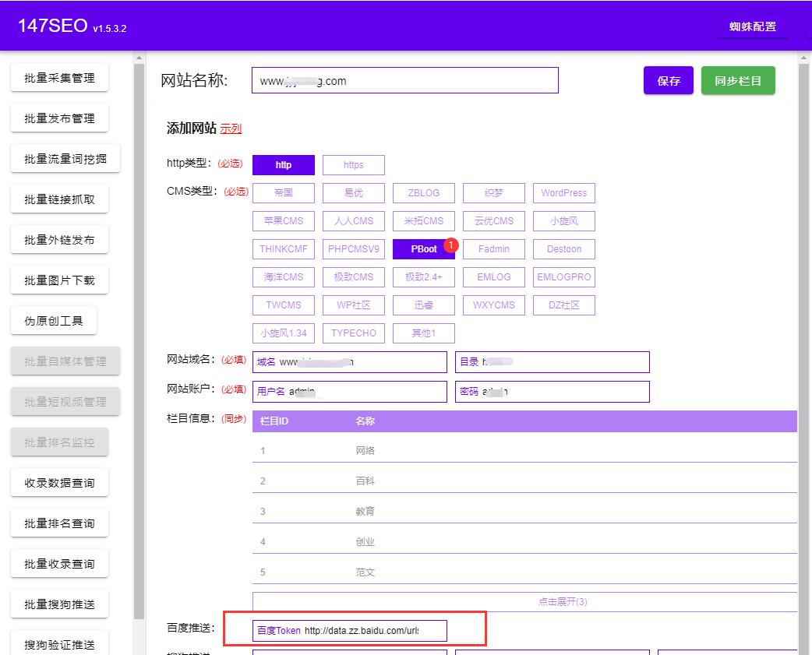Open the 批量搜狗推送 tool
Image resolution: width=812 pixels, height=655 pixels.
tap(59, 604)
